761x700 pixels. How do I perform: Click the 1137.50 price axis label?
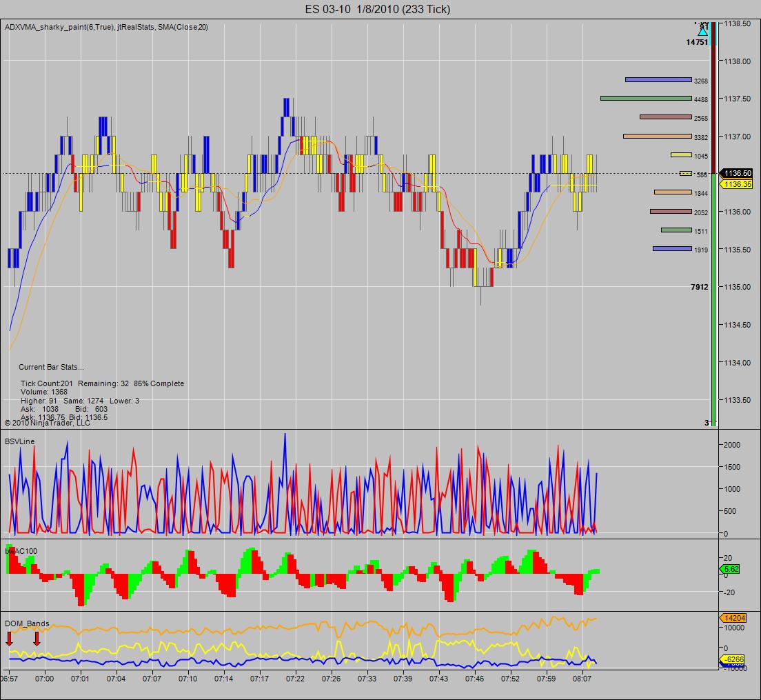coord(738,99)
